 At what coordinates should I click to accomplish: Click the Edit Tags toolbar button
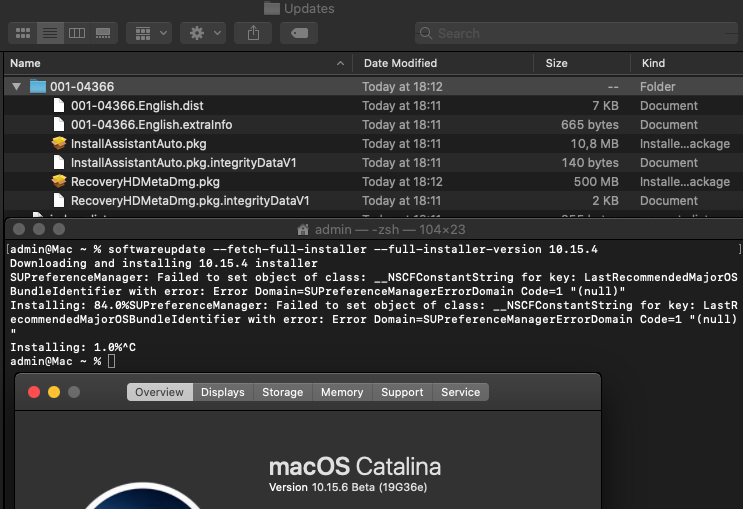point(299,33)
